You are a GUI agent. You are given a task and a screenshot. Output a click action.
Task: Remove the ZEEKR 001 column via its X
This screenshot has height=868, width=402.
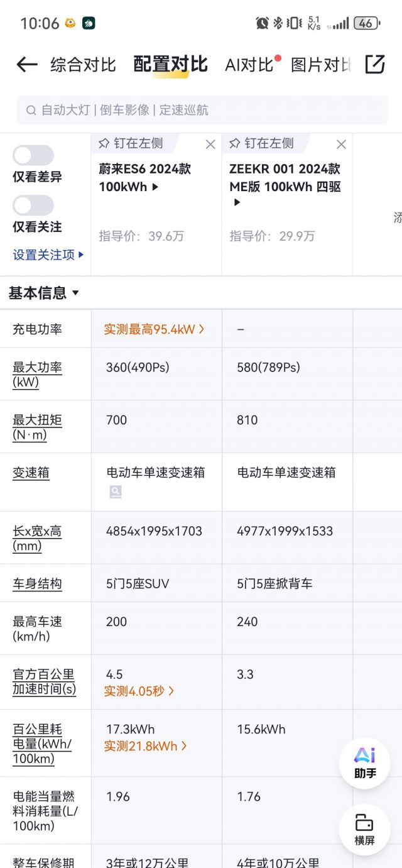click(341, 144)
